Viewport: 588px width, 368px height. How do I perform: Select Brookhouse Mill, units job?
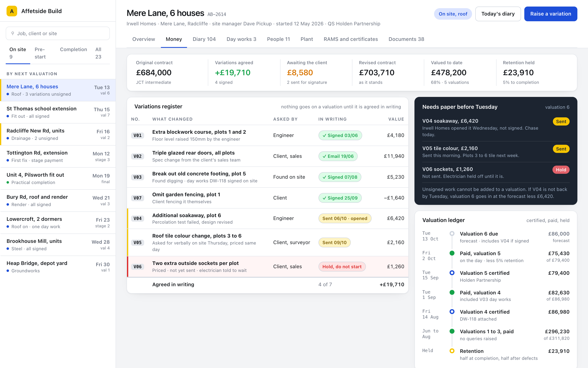[x=58, y=245]
